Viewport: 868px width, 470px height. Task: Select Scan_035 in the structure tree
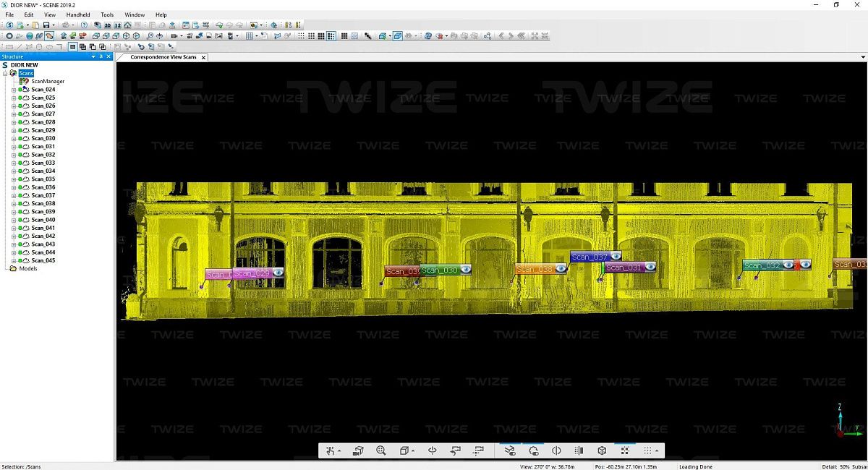pos(43,179)
